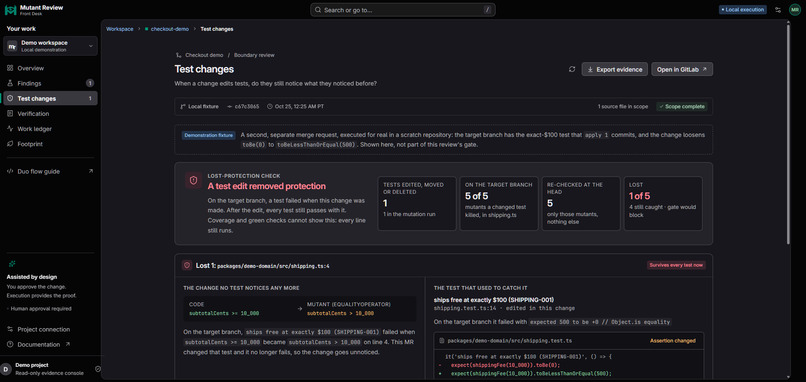Click the Demo workspace logo tile
806x382 pixels.
[x=12, y=46]
